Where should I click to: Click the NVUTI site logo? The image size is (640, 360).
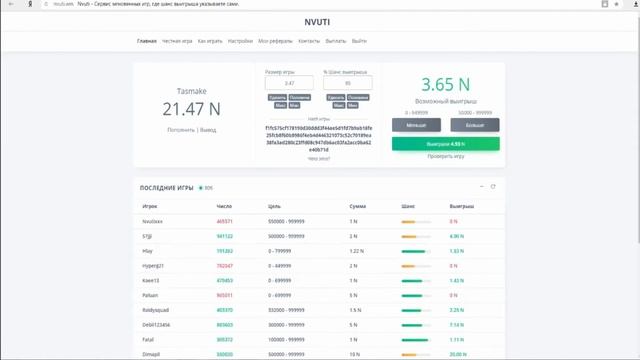pyautogui.click(x=317, y=22)
